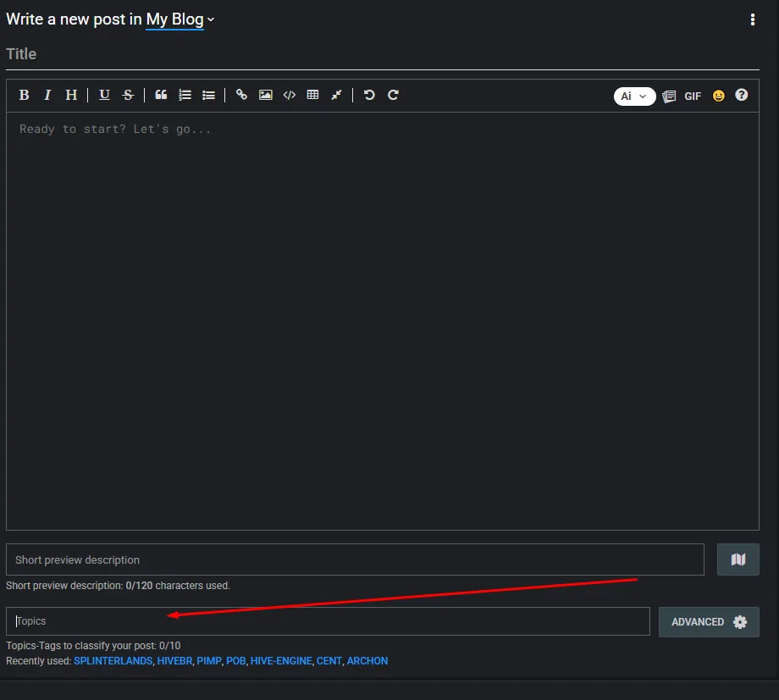Screen dimensions: 779x700
Task: Expand the My Blog community selector
Action: click(x=180, y=19)
